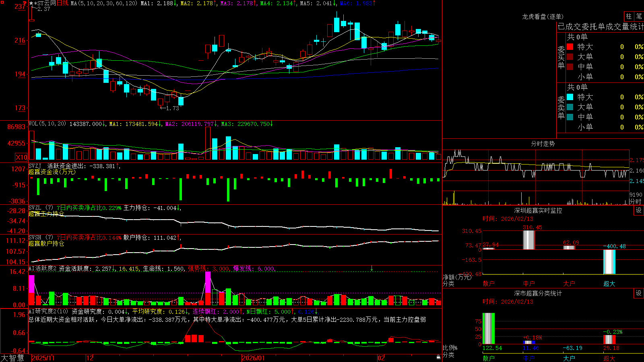The image size is (644, 362).
Task: Click 散户持仓: 111.042 value text
Action: coord(150,238)
